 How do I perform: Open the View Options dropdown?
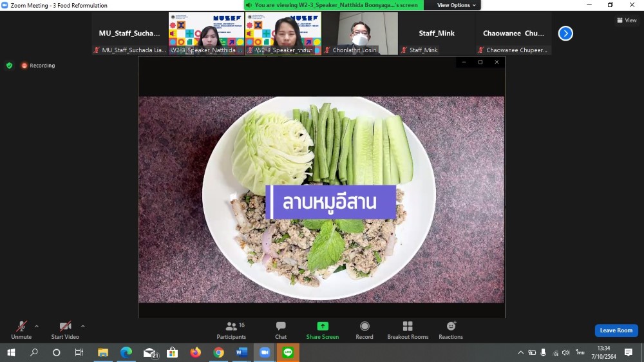[457, 5]
